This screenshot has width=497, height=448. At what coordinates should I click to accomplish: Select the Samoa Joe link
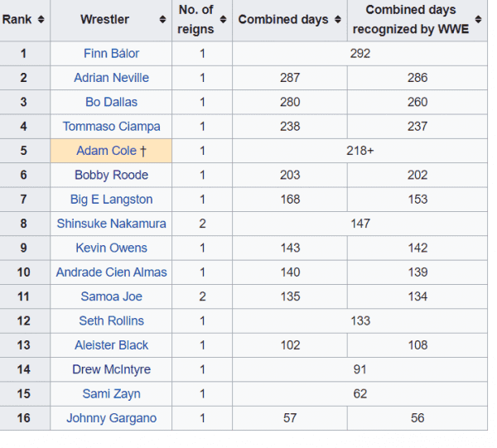pos(111,296)
